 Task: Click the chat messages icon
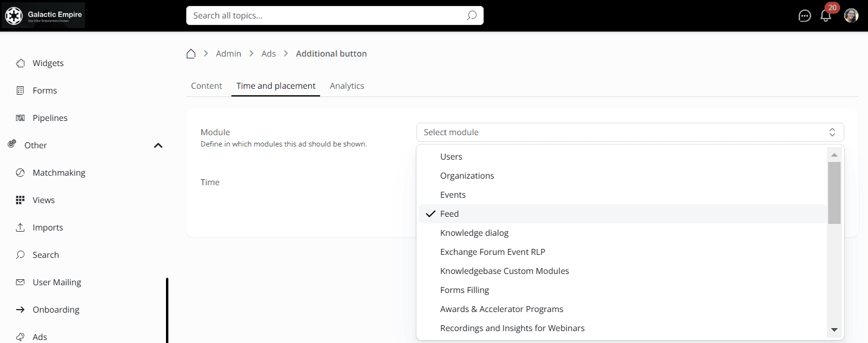tap(804, 16)
